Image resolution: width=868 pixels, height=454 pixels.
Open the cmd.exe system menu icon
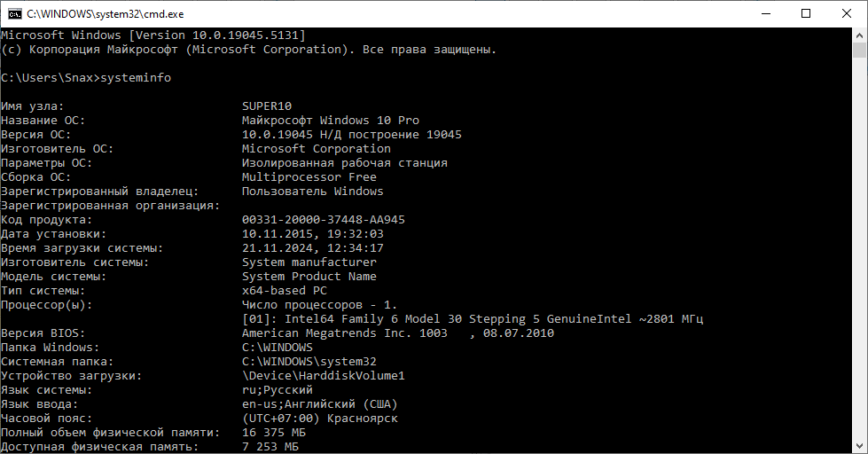(14, 13)
